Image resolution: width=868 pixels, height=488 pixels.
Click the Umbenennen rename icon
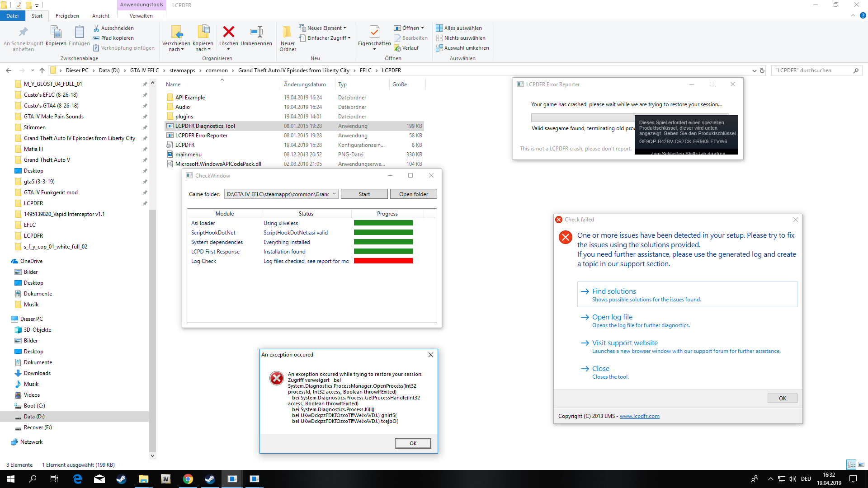click(256, 32)
